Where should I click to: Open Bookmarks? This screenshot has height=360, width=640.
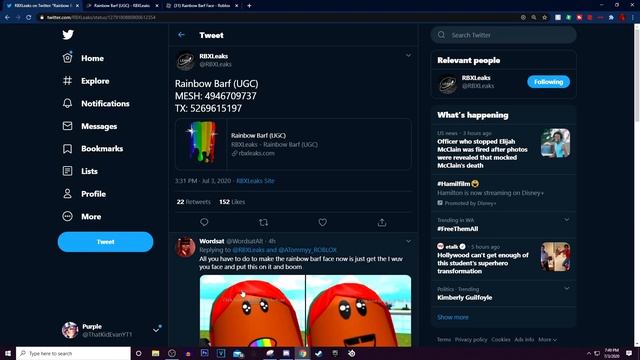pos(93,149)
